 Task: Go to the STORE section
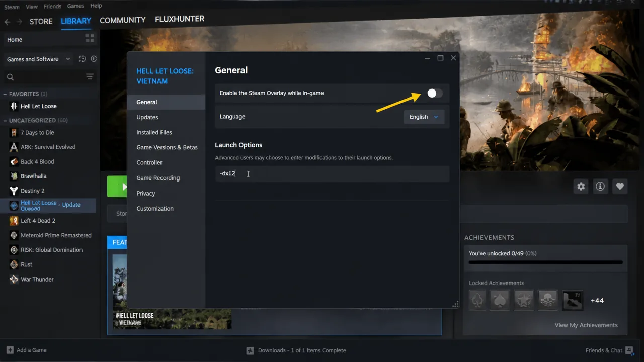click(x=41, y=21)
